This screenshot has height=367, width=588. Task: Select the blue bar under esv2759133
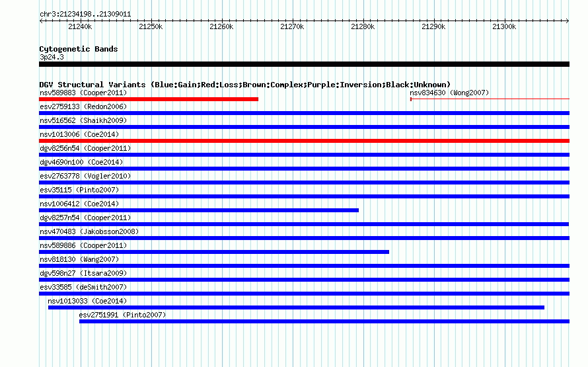(304, 113)
